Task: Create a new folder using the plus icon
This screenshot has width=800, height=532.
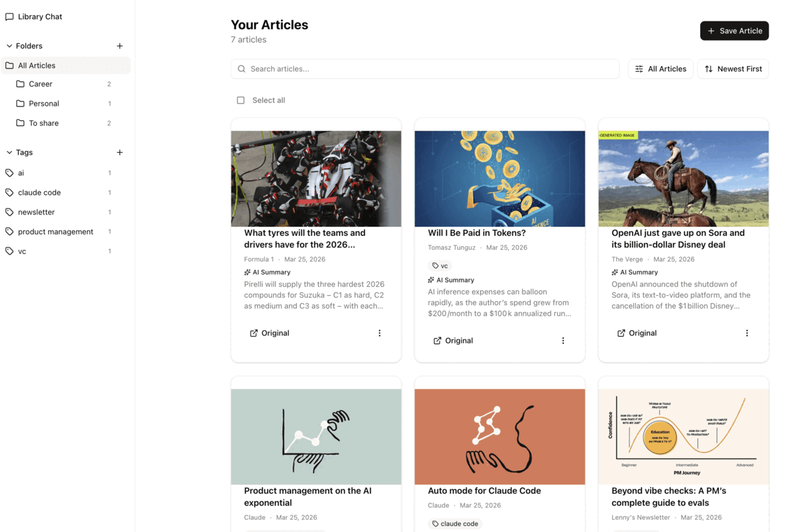Action: (x=119, y=45)
